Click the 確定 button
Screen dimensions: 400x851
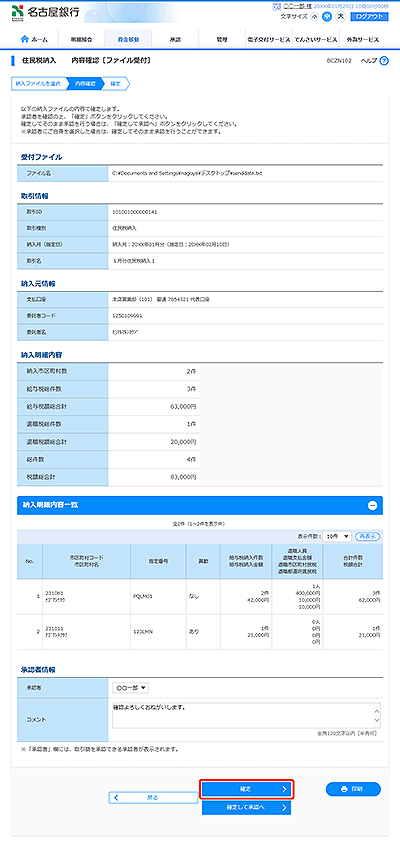coord(247,790)
